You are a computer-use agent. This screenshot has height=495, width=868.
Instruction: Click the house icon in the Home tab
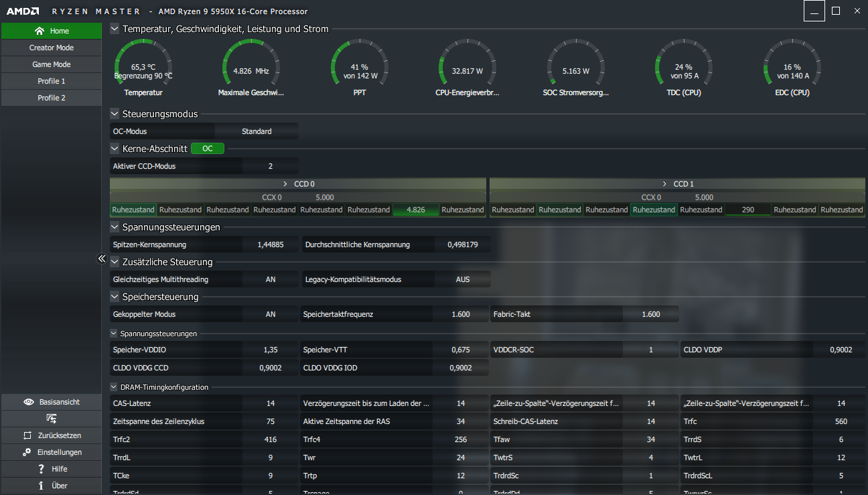click(x=40, y=31)
